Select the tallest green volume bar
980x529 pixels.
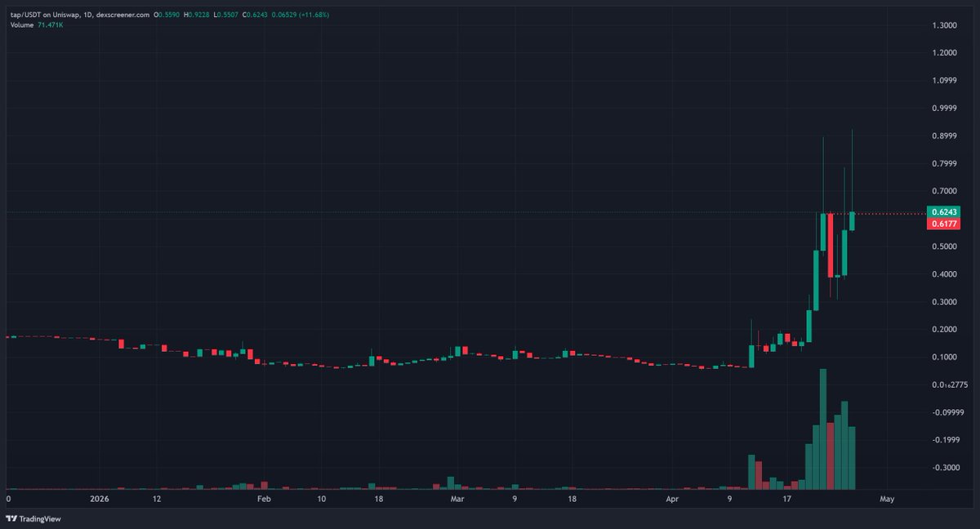823,429
